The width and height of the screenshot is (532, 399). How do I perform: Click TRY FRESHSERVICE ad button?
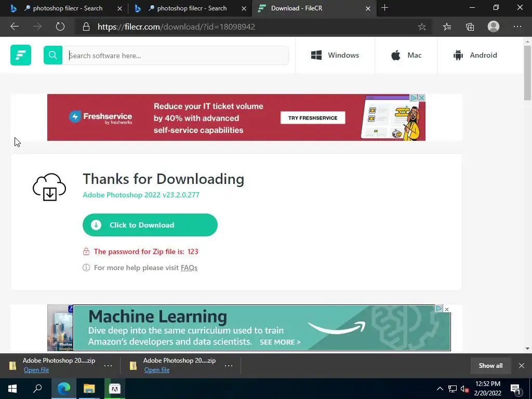313,118
